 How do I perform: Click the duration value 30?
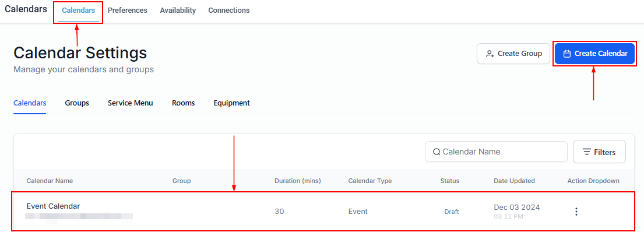(x=279, y=212)
